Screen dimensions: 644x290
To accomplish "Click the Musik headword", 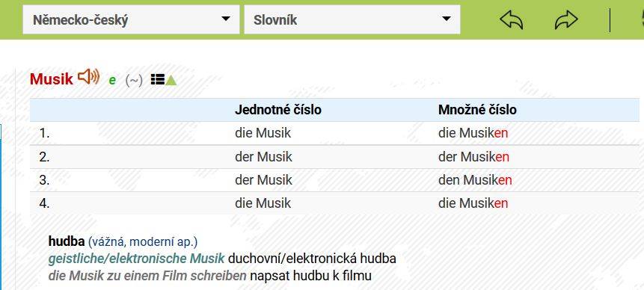I will pos(52,78).
